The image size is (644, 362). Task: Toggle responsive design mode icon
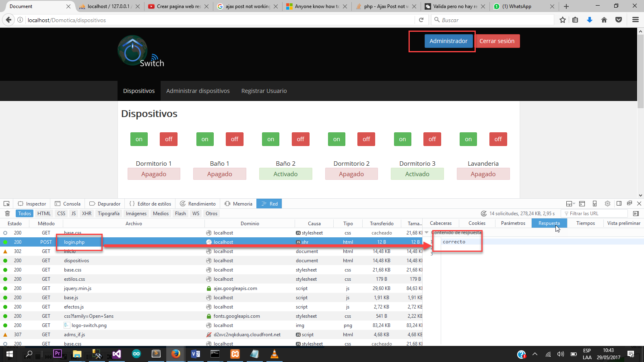point(594,204)
